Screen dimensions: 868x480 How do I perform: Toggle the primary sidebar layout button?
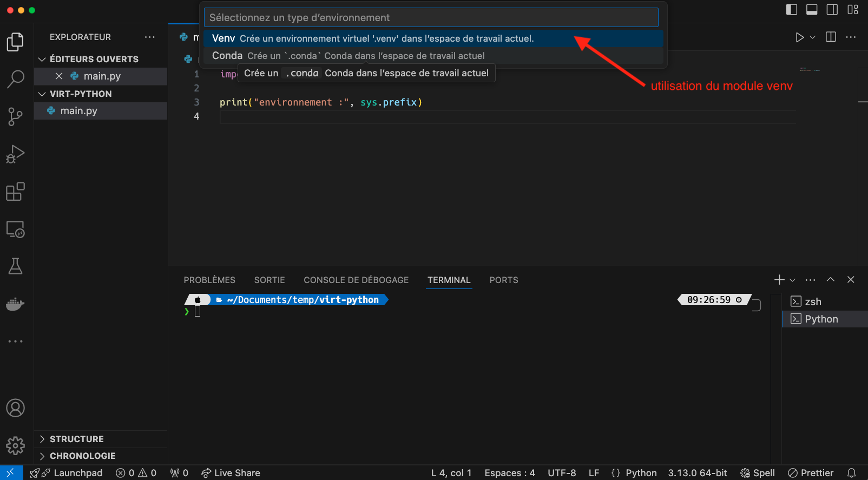tap(791, 10)
